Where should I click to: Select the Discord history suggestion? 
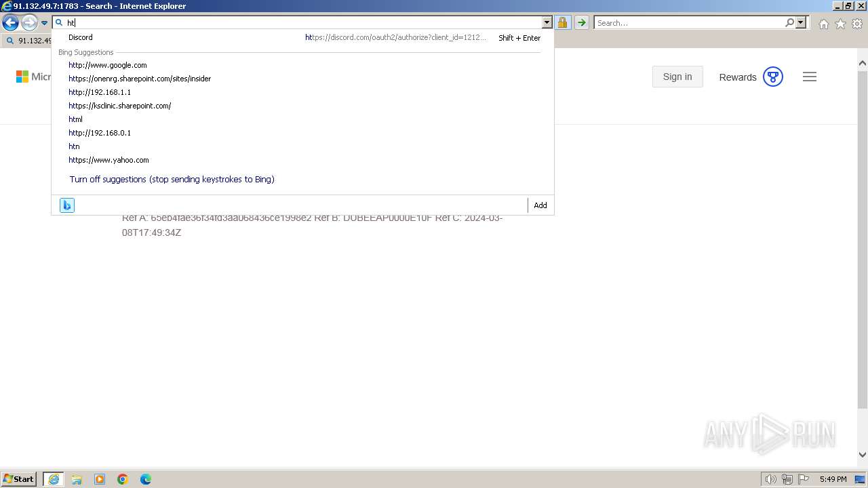coord(303,37)
